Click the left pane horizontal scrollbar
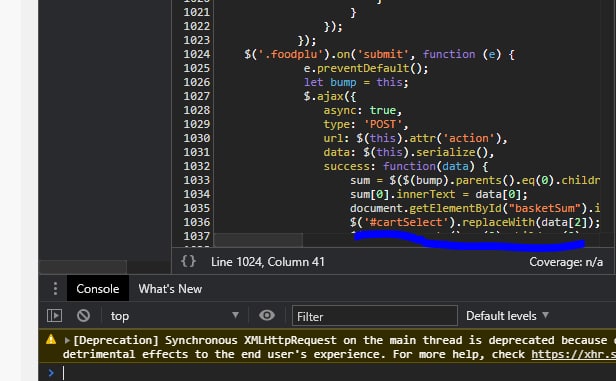 (x=83, y=267)
